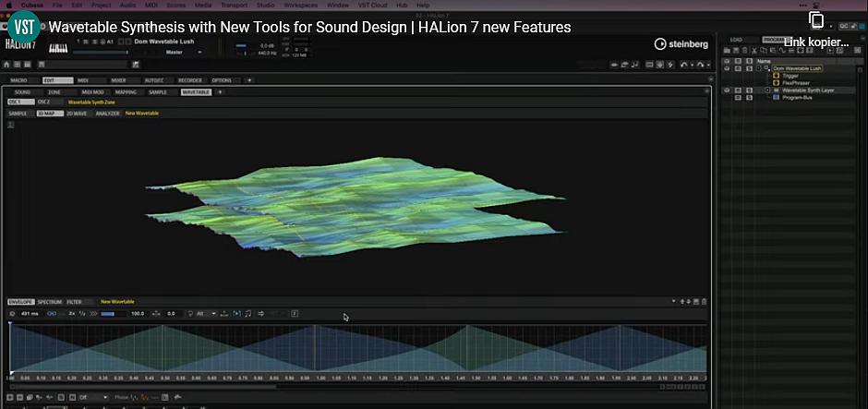
Task: Click the first icon in bottom wave toolbar
Action: [x=10, y=397]
